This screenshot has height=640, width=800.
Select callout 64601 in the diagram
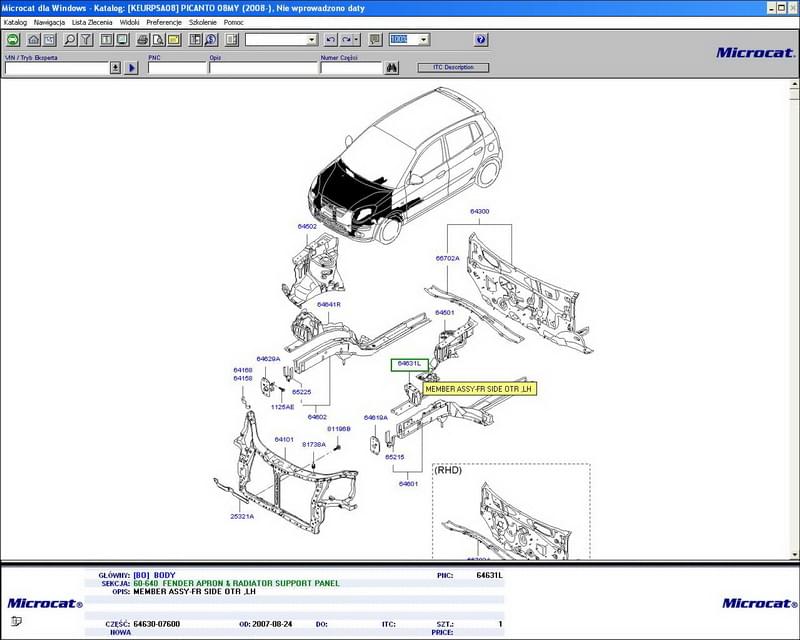click(408, 484)
